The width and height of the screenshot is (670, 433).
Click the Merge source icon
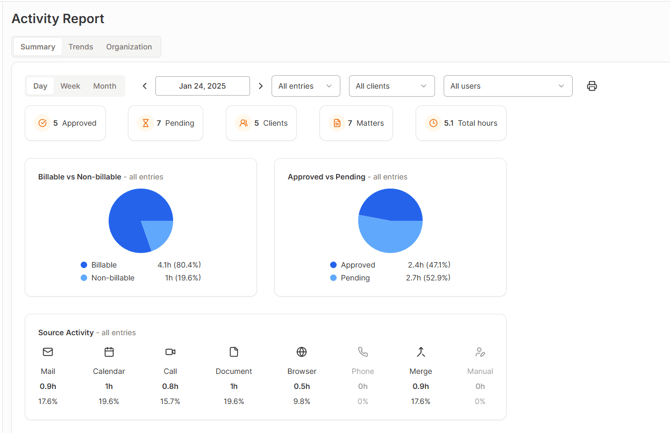(x=421, y=352)
